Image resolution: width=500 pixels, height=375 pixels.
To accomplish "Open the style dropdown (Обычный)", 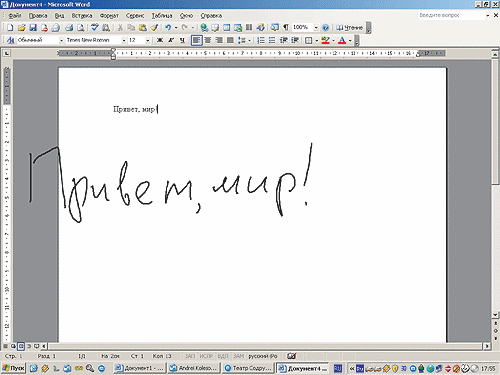I will tap(61, 40).
